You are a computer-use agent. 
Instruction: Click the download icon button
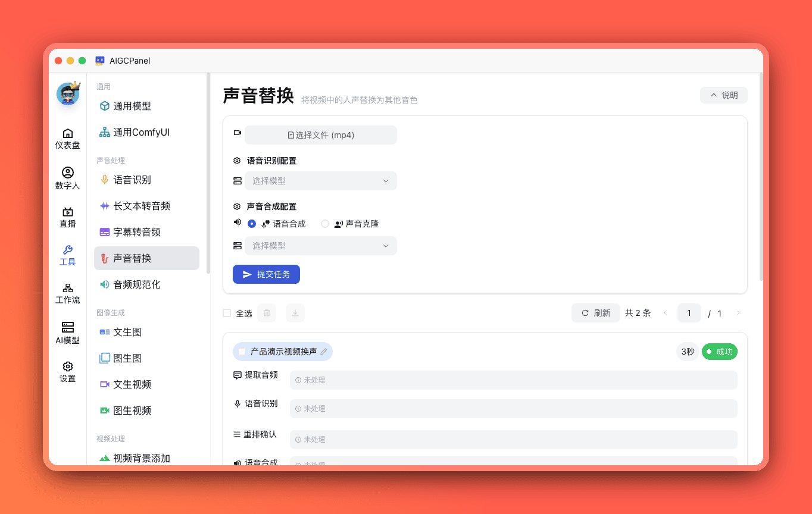(x=295, y=313)
